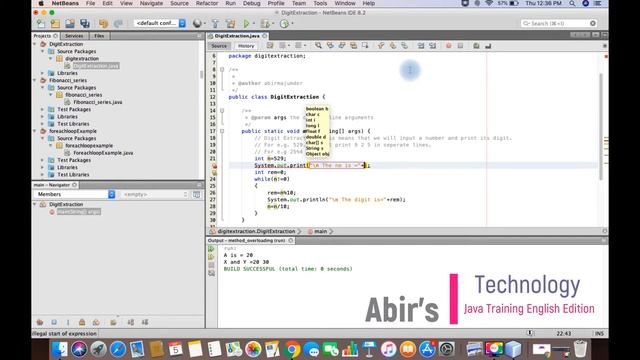Click the Stop Macro Recording icon
The width and height of the screenshot is (640, 360).
(460, 46)
